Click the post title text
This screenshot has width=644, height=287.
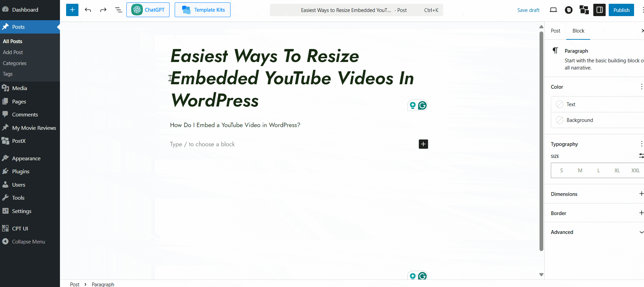point(292,78)
